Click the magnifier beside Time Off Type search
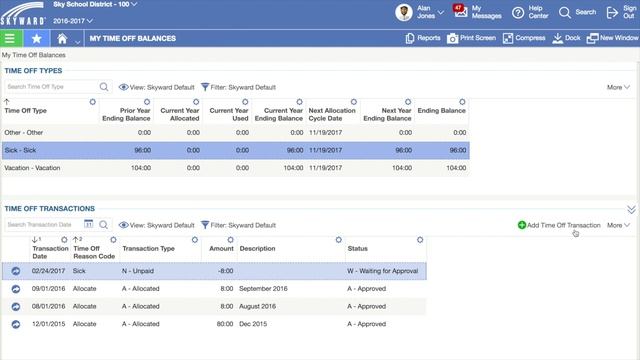The image size is (640, 360). point(104,87)
